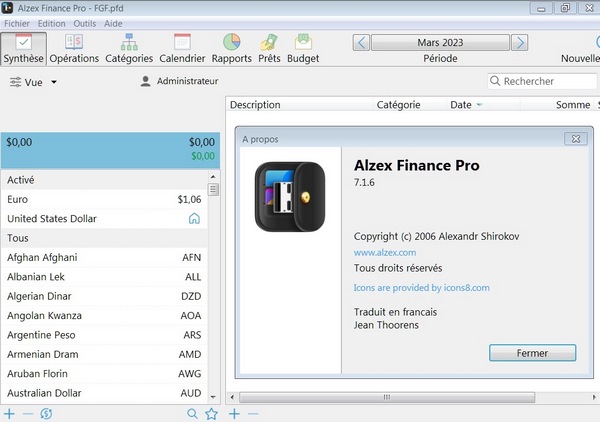This screenshot has height=422, width=600.
Task: Add a new currency with plus icon
Action: (x=9, y=414)
